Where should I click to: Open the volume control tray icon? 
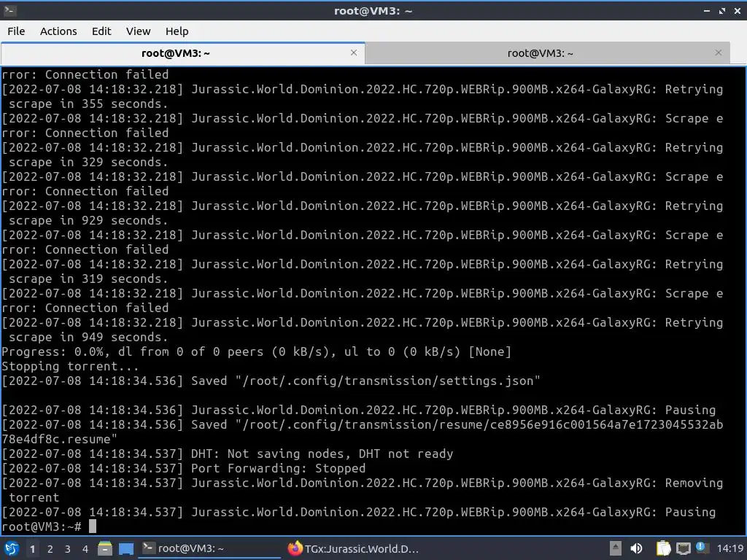[636, 548]
